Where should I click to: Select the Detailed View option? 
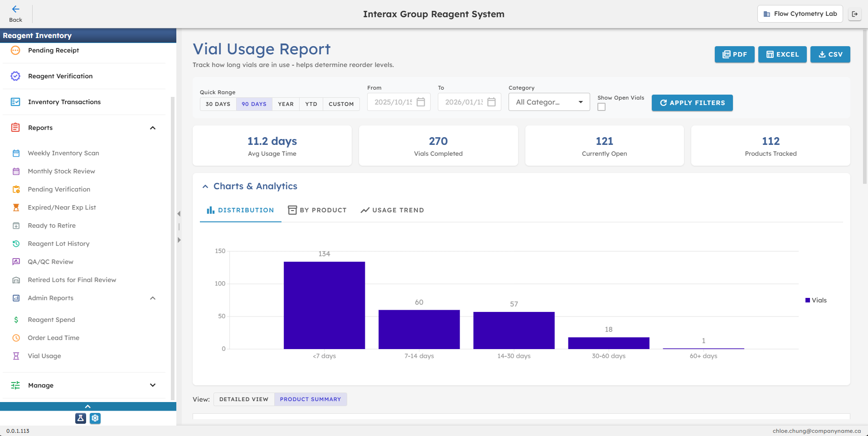click(243, 399)
